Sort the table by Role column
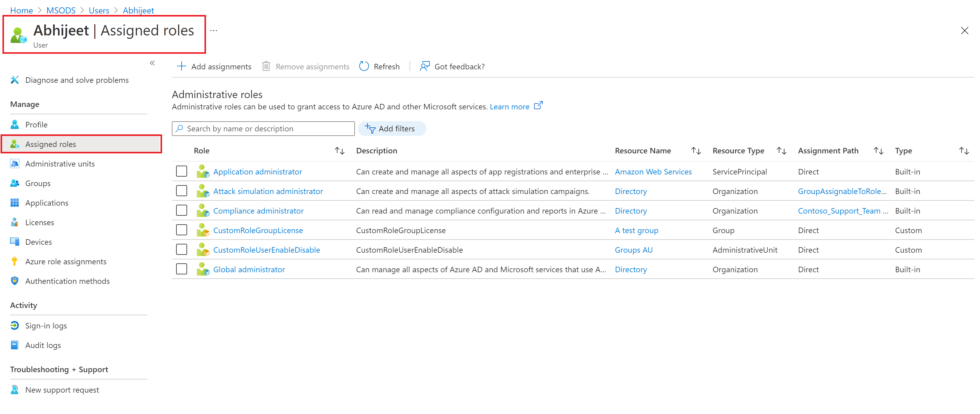 tap(339, 151)
